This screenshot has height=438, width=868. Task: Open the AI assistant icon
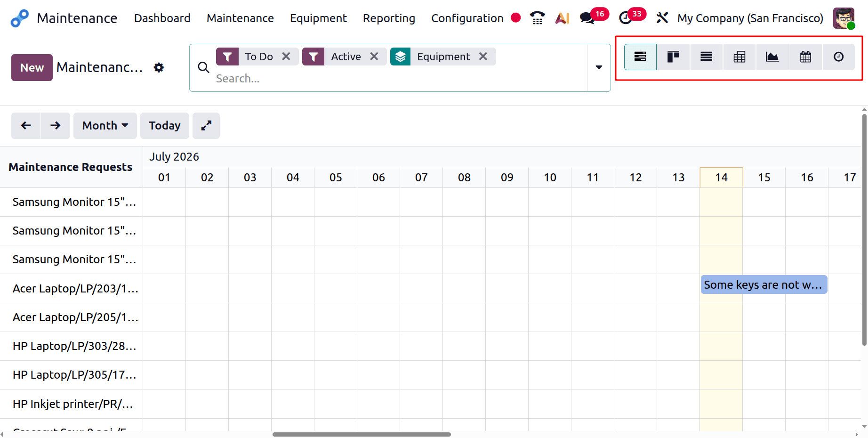coord(563,18)
